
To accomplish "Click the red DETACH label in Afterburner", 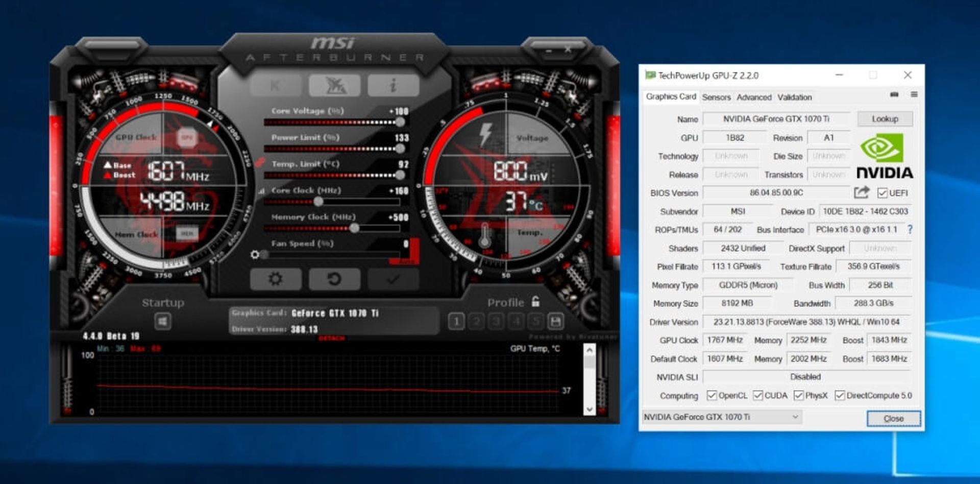I will (x=331, y=338).
